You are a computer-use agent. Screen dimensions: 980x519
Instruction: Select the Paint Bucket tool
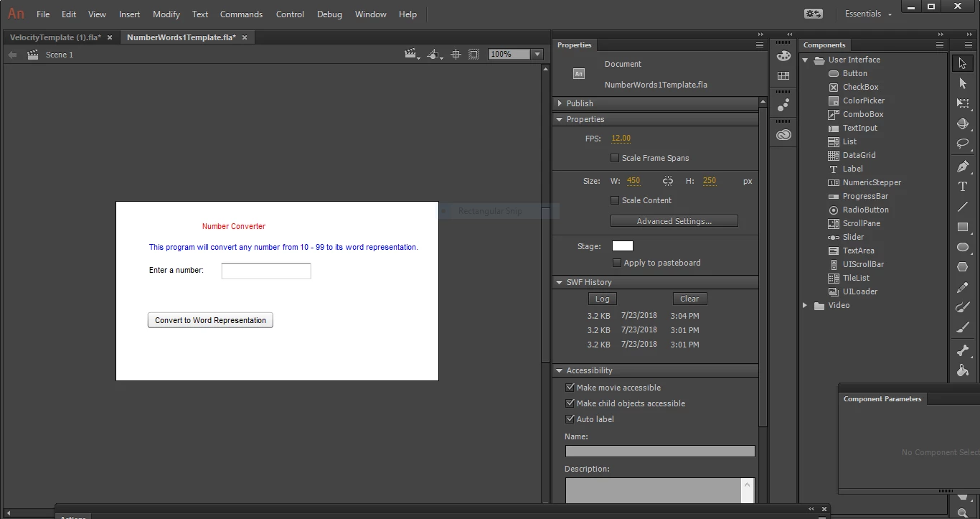pos(963,370)
